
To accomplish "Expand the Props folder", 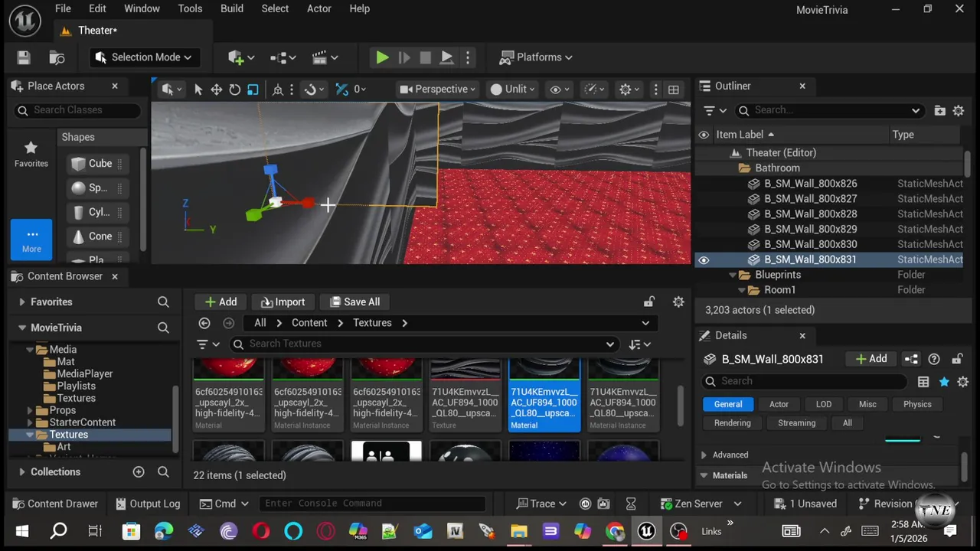I will (31, 410).
